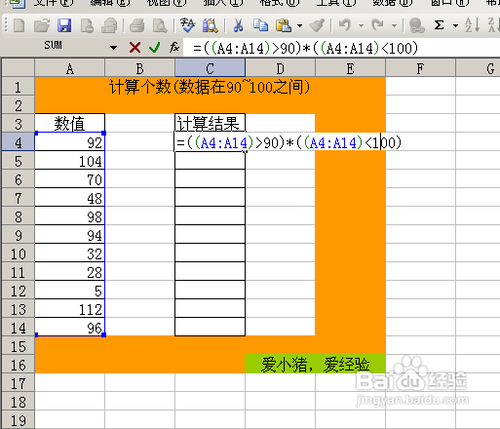500x429 pixels.
Task: Open the Name Box function dropdown
Action: 114,48
